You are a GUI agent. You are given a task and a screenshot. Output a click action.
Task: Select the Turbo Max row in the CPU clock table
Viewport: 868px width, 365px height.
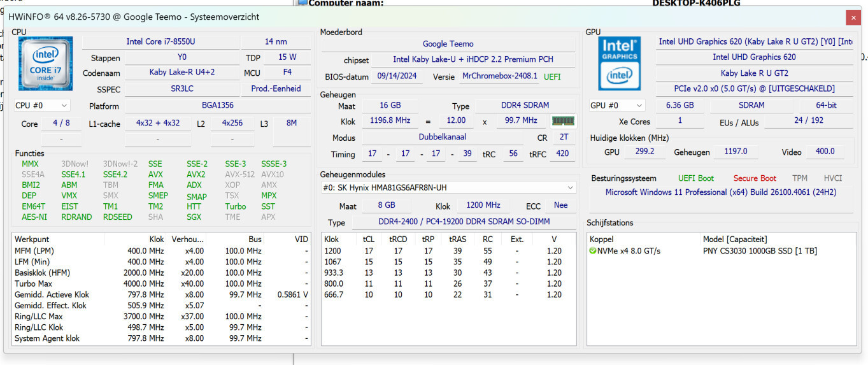tap(161, 283)
